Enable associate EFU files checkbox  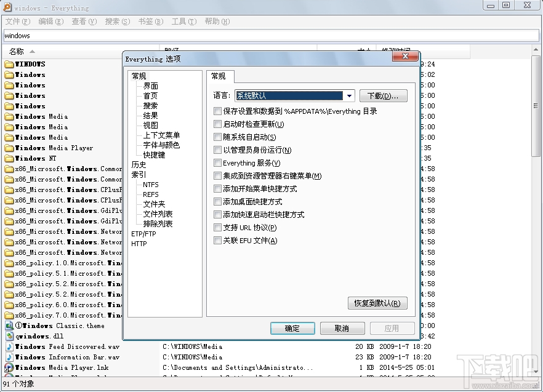[217, 241]
